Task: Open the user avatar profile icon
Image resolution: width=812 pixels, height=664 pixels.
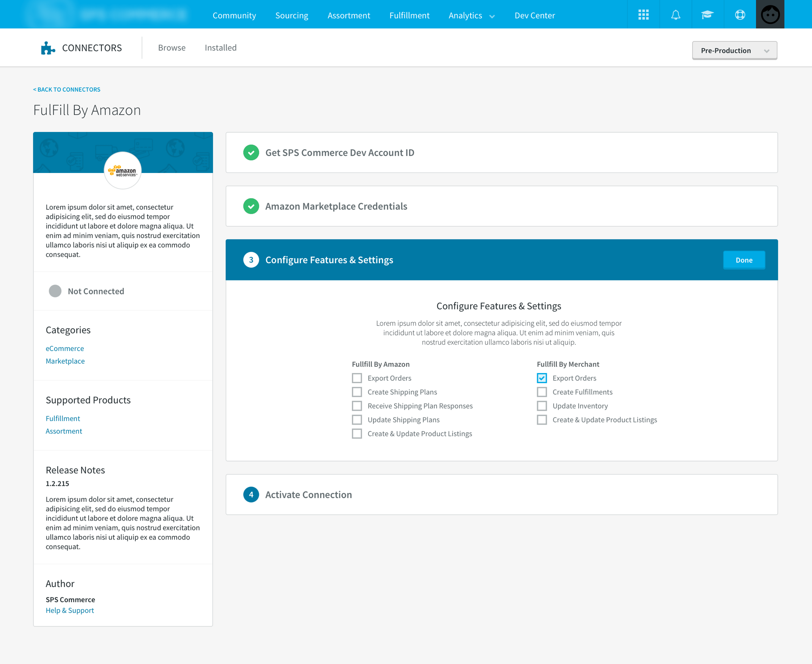Action: tap(770, 15)
